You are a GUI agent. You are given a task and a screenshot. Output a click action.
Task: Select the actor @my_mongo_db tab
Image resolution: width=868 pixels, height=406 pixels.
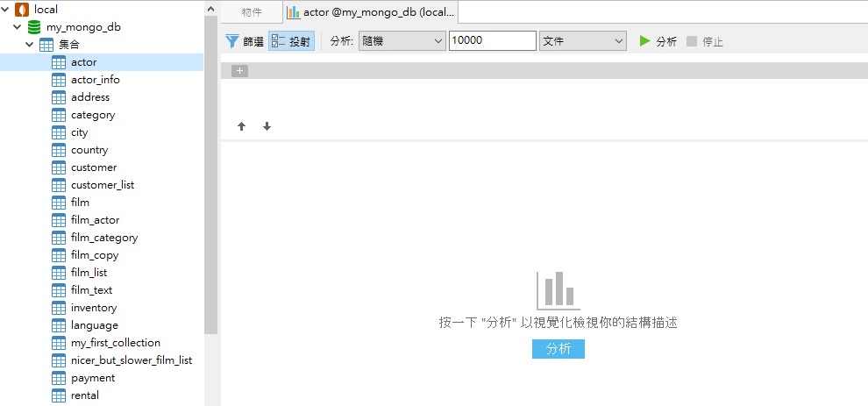370,12
